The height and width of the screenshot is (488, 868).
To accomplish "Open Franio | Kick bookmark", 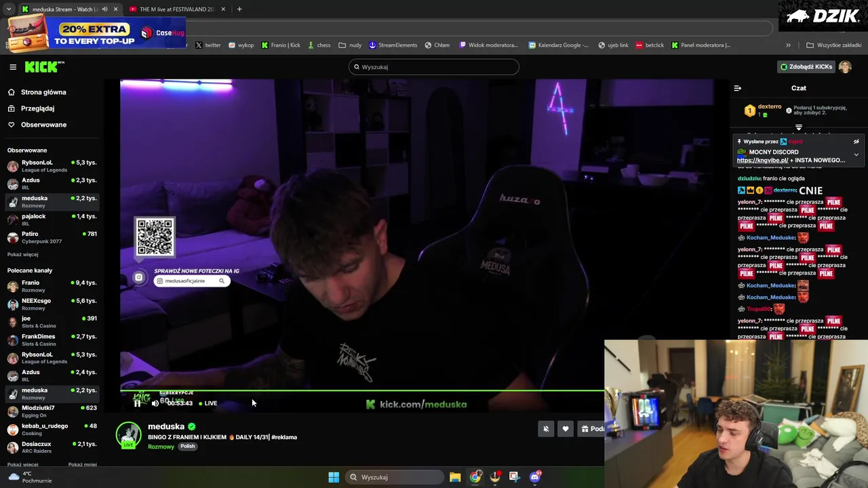I will pyautogui.click(x=281, y=45).
